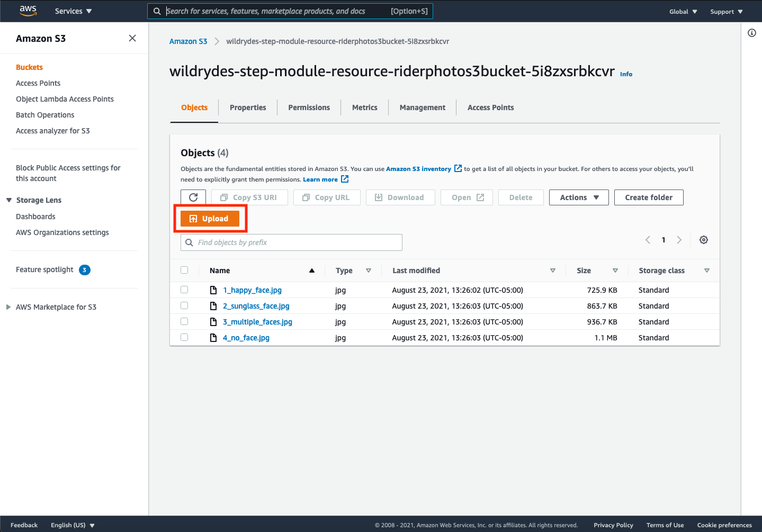The width and height of the screenshot is (762, 532).
Task: Mark the checkbox for 4_no_face.jpg
Action: tap(184, 337)
